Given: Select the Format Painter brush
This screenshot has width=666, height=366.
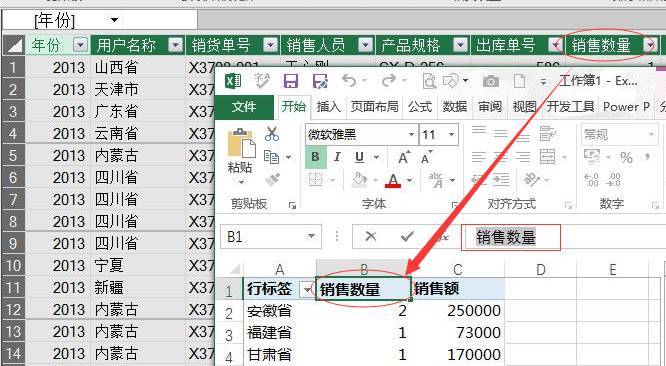Looking at the screenshot, I should coord(272,180).
